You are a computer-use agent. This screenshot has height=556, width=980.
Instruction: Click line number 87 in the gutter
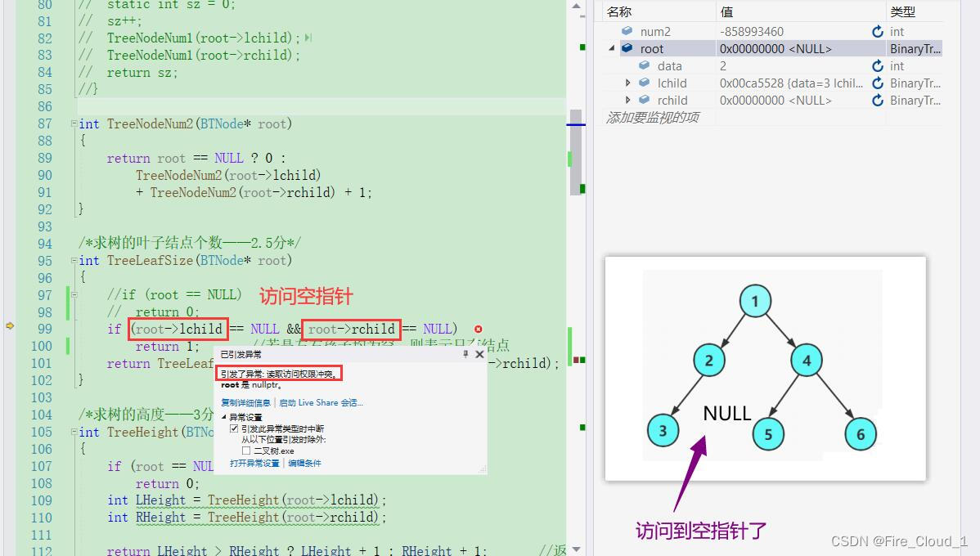tap(45, 123)
